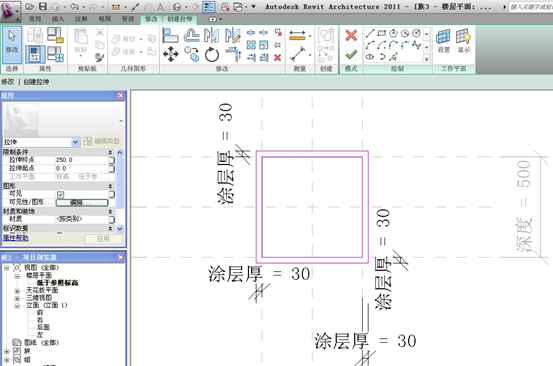This screenshot has width=553, height=366.
Task: Open the undo history dropdown arrow
Action: [x=83, y=7]
